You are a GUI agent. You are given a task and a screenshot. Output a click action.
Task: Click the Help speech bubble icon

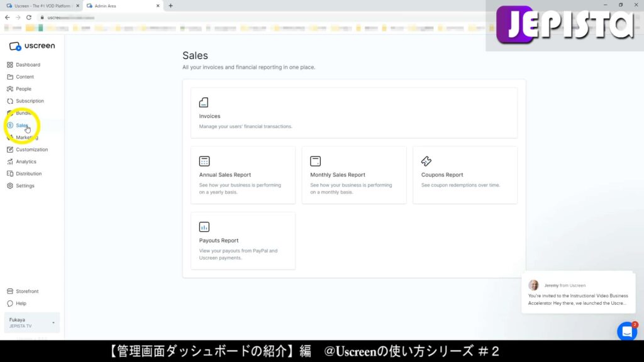(10, 304)
